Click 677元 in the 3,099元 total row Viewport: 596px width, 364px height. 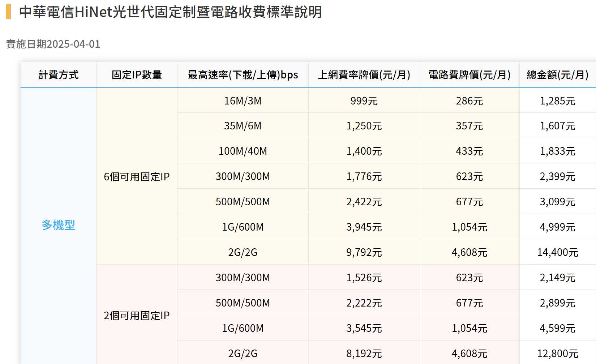pyautogui.click(x=469, y=202)
